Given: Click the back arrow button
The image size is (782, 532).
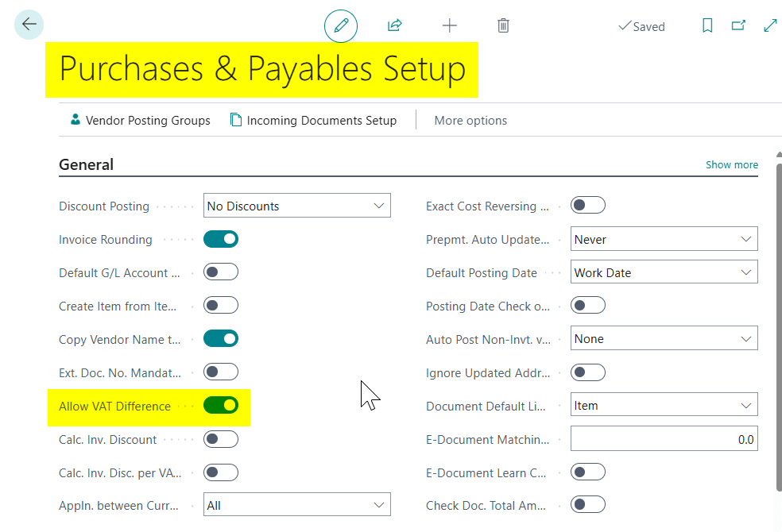Looking at the screenshot, I should pos(29,25).
